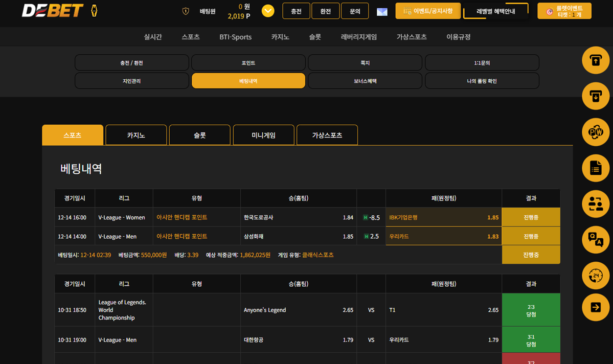The height and width of the screenshot is (364, 613).
Task: Open the point-to-won exchange icon
Action: pos(596,132)
